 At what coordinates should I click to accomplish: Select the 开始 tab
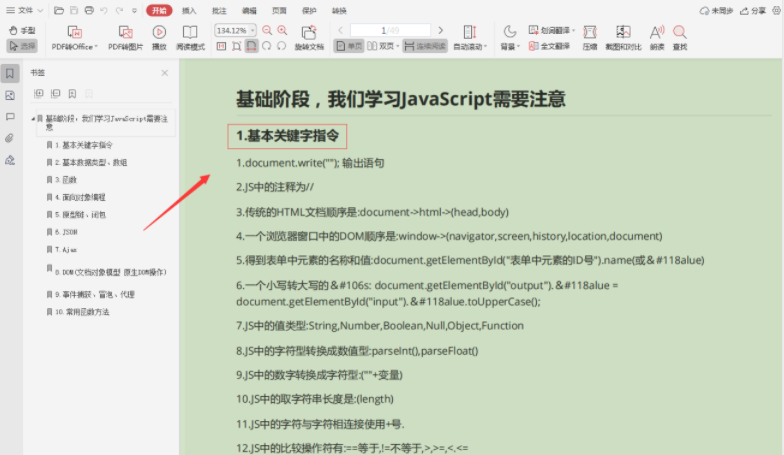coord(159,10)
